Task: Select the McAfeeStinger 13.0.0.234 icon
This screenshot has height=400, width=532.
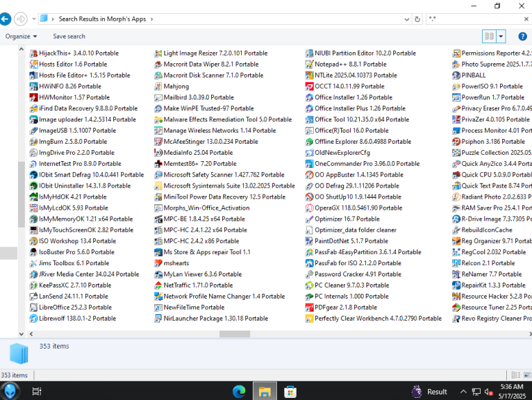Action: coord(158,142)
